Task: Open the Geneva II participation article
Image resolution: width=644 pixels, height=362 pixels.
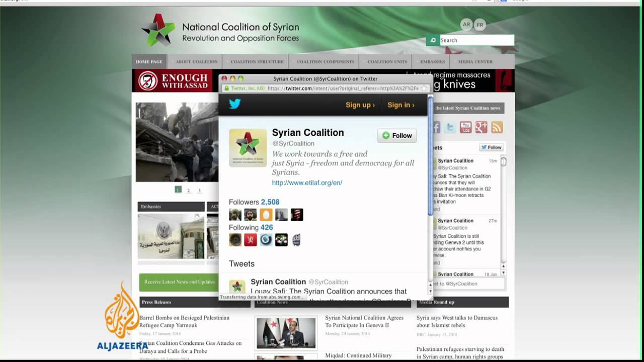Action: (364, 321)
